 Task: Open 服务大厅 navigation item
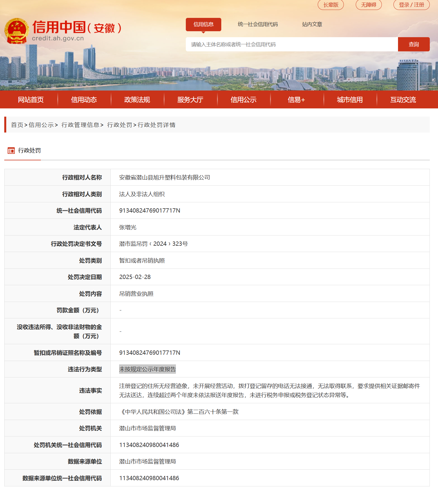tap(190, 100)
